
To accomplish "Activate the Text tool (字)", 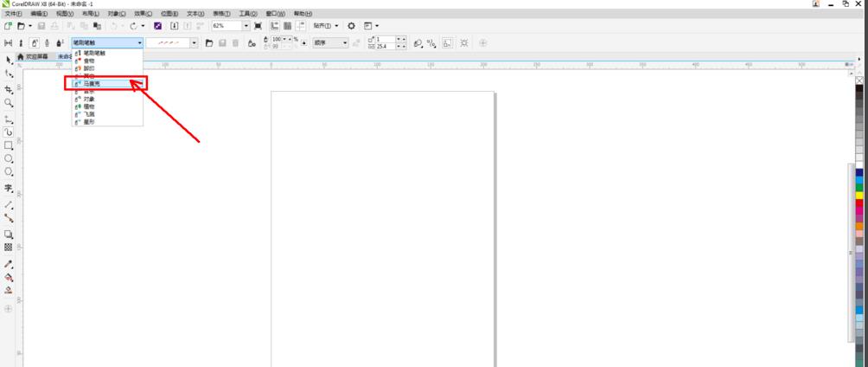I will pyautogui.click(x=9, y=189).
